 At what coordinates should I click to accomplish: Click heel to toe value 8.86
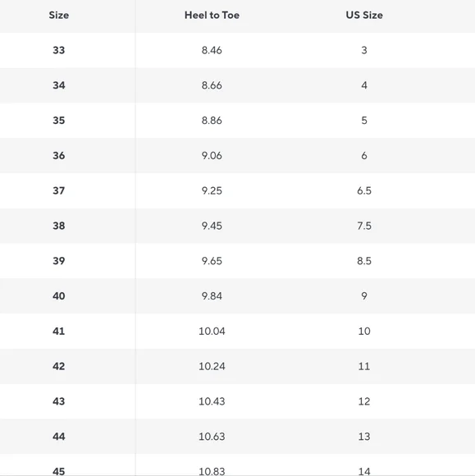[212, 121]
